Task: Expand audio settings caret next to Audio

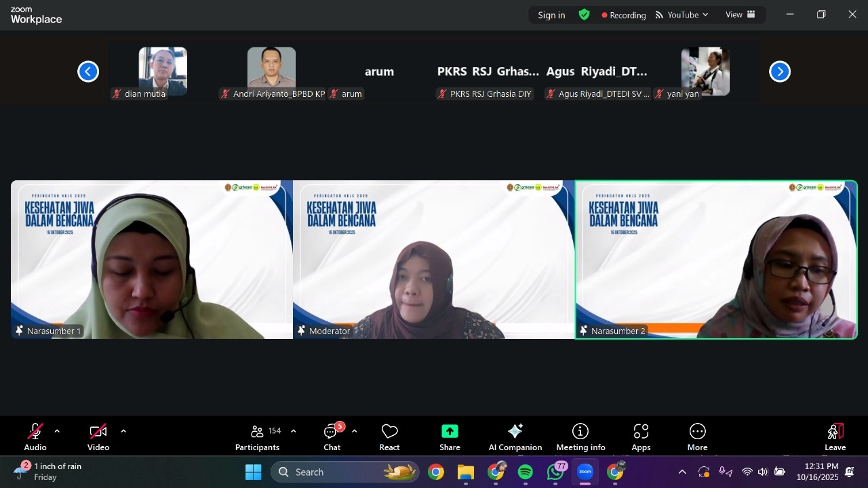Action: (x=57, y=431)
